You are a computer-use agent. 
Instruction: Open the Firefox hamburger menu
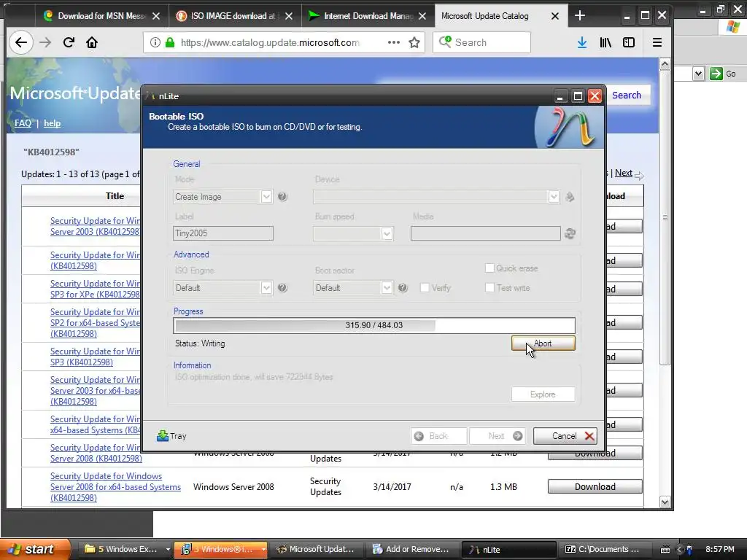coord(657,42)
